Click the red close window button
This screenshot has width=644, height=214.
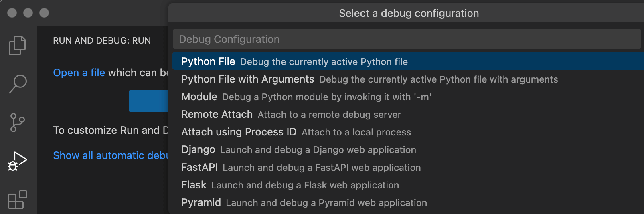(12, 13)
